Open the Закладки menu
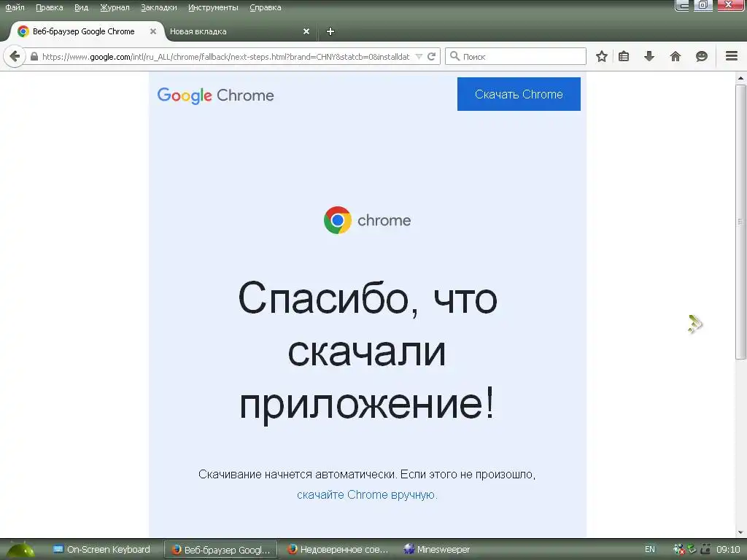747x560 pixels. 158,7
